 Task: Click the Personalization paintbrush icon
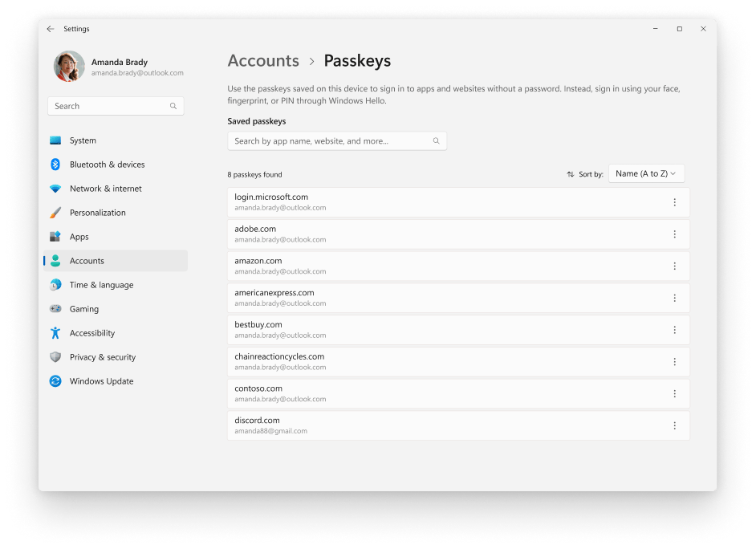55,213
